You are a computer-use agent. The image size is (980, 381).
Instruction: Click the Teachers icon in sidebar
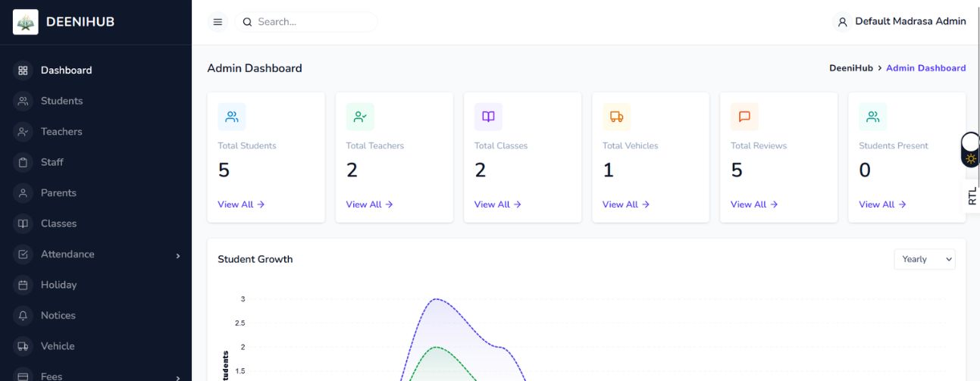tap(23, 132)
